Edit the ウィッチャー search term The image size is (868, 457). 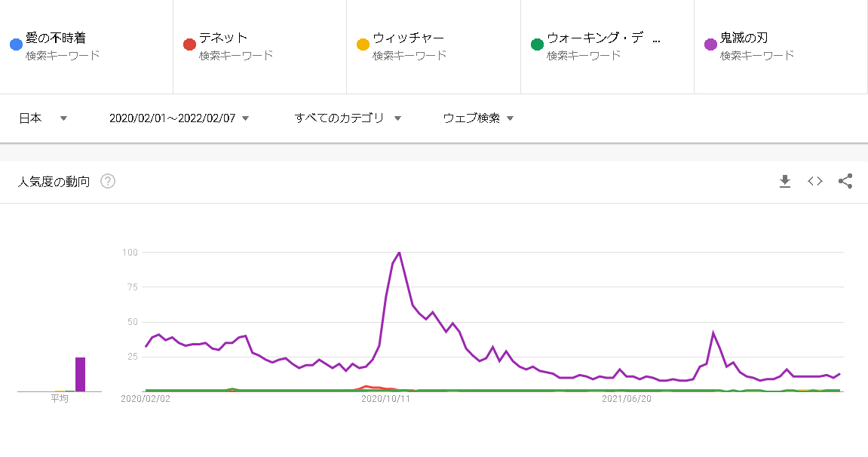click(409, 38)
